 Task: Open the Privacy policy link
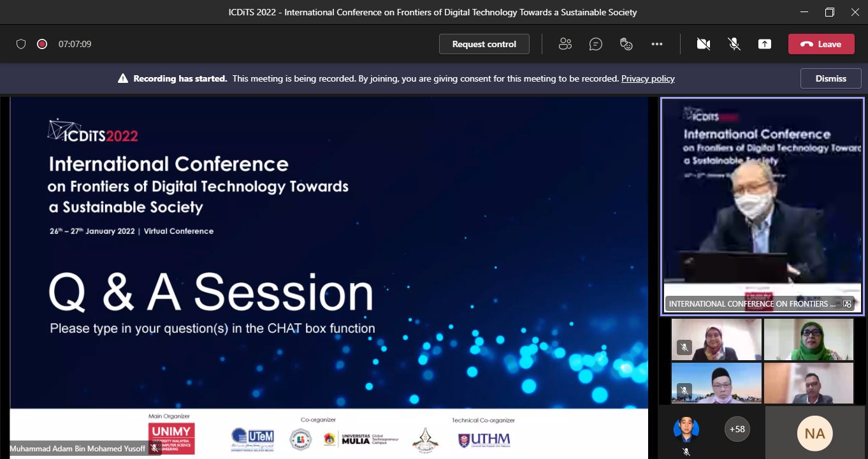tap(648, 78)
